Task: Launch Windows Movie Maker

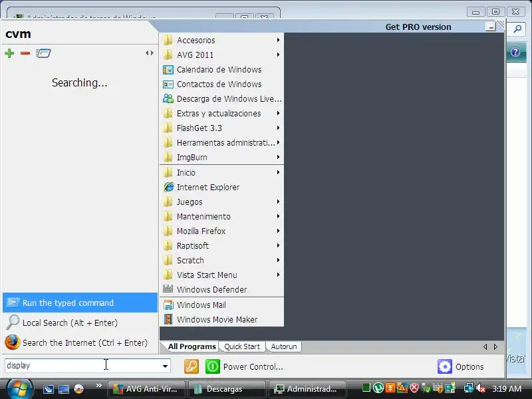Action: point(221,319)
